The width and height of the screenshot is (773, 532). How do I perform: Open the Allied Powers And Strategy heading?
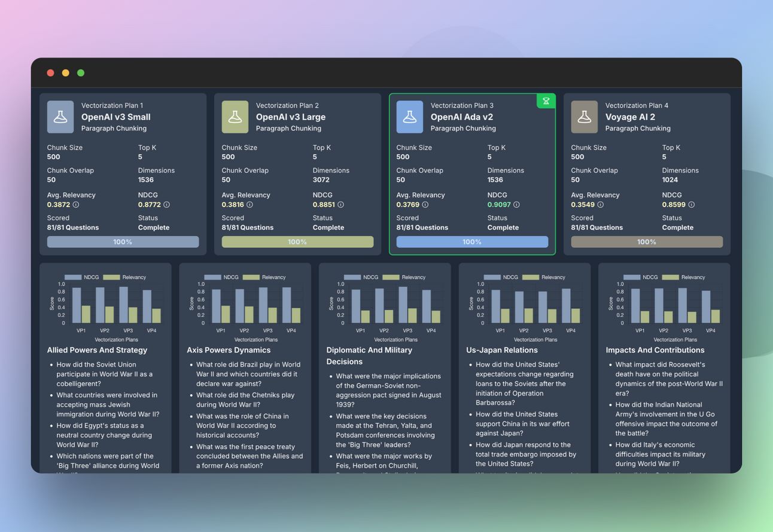97,350
